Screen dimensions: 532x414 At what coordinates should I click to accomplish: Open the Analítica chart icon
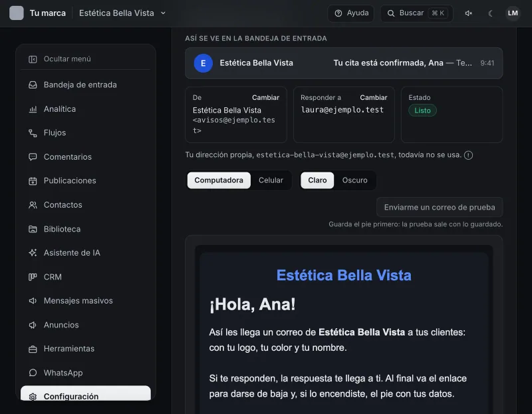coord(33,109)
